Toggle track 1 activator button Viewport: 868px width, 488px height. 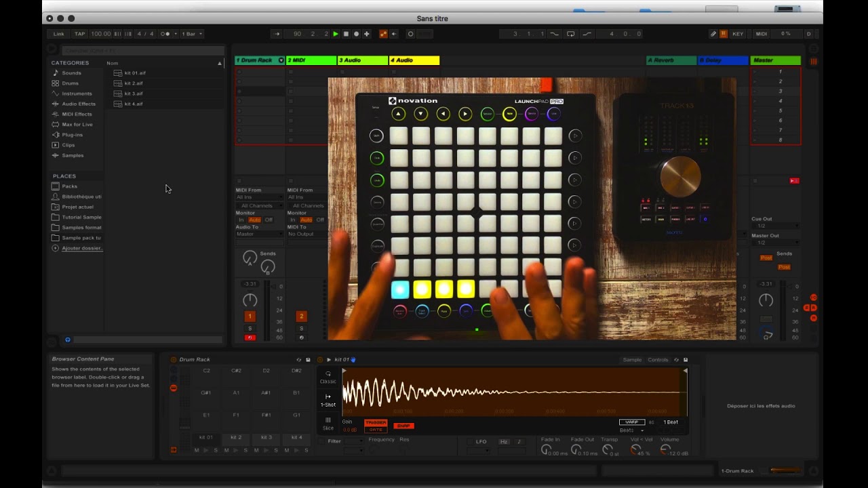click(250, 316)
